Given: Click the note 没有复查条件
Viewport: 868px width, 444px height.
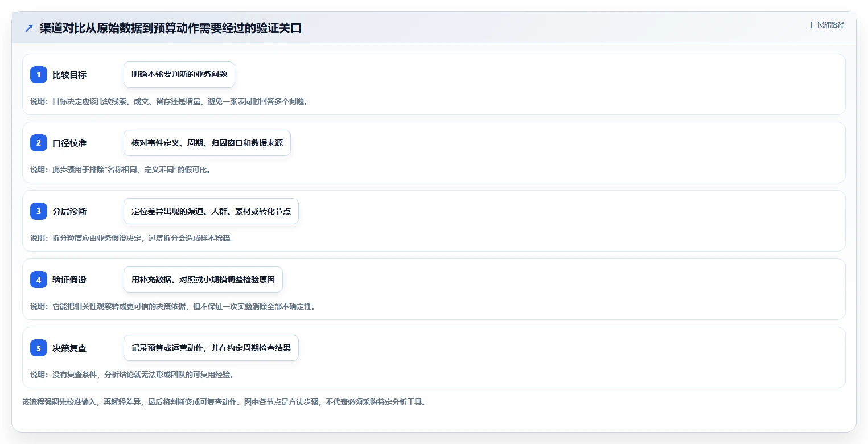Looking at the screenshot, I should tap(132, 375).
